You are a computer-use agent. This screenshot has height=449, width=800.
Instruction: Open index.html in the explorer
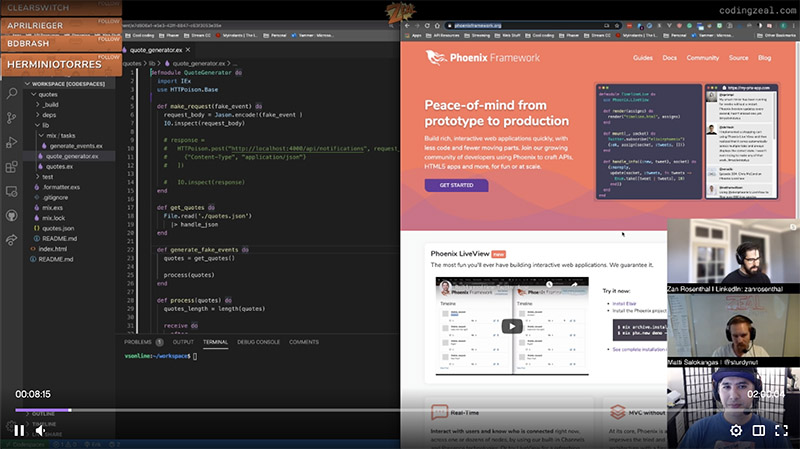click(52, 249)
